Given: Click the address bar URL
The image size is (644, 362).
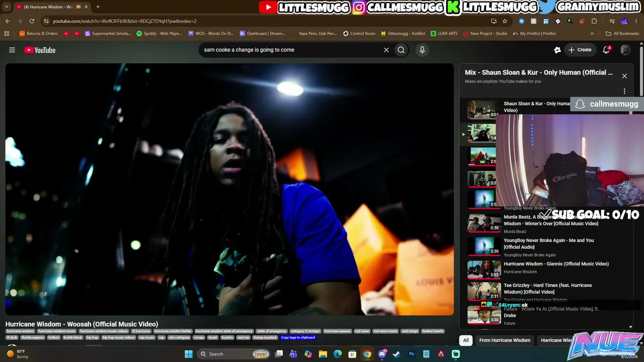Looking at the screenshot, I should 124,21.
